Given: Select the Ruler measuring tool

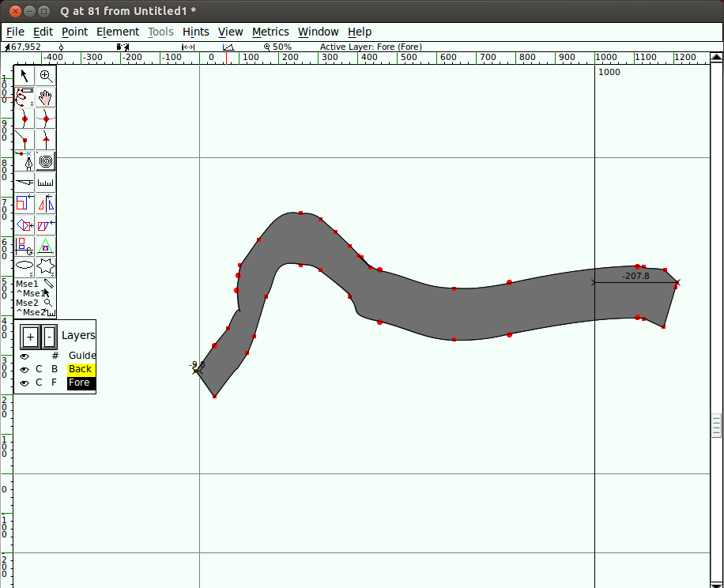Looking at the screenshot, I should pos(46,183).
